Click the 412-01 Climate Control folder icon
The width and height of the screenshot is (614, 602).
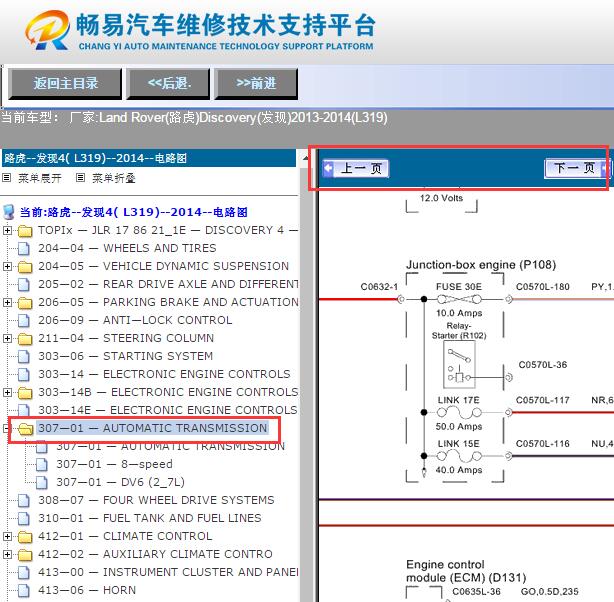tap(25, 537)
